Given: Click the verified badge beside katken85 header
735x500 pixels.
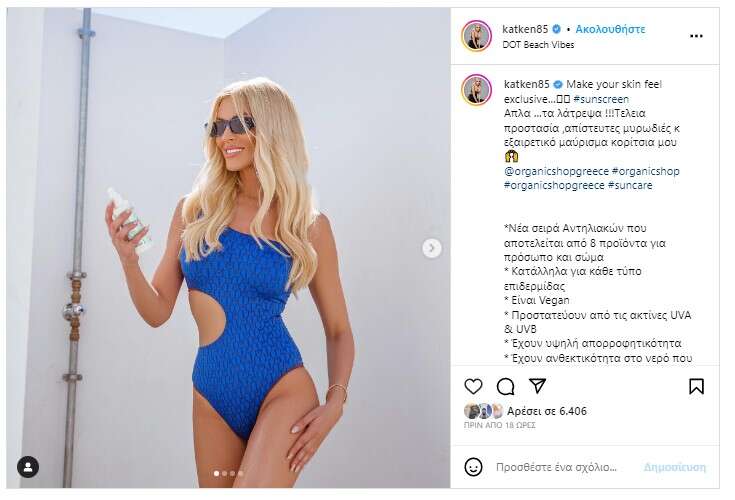Looking at the screenshot, I should (x=556, y=29).
